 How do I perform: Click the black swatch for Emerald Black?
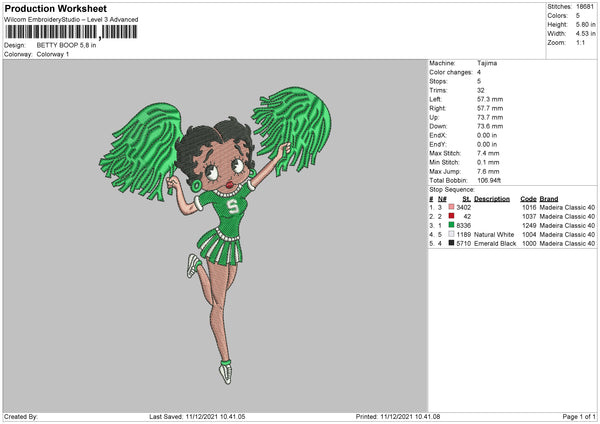[451, 243]
